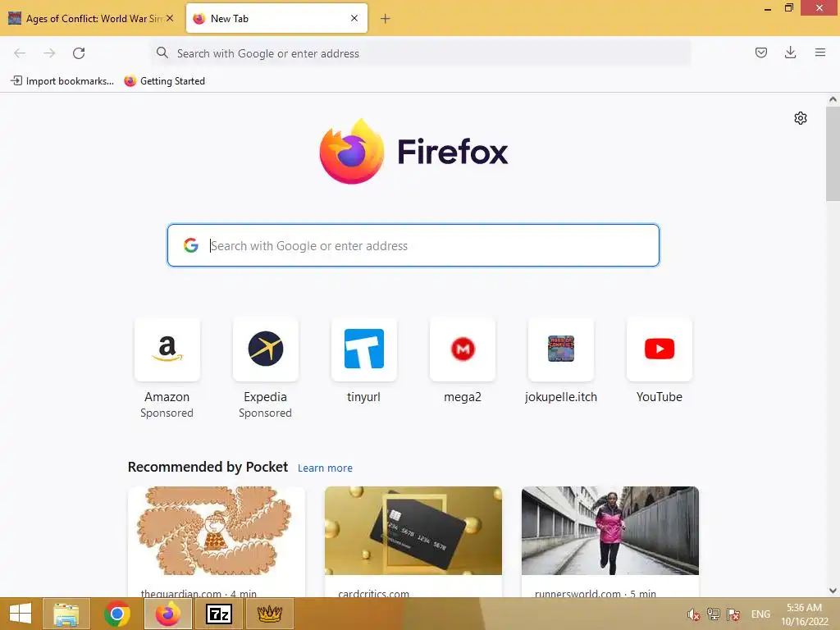The image size is (840, 630).
Task: Click the Firefox logo on page
Action: pyautogui.click(x=413, y=152)
